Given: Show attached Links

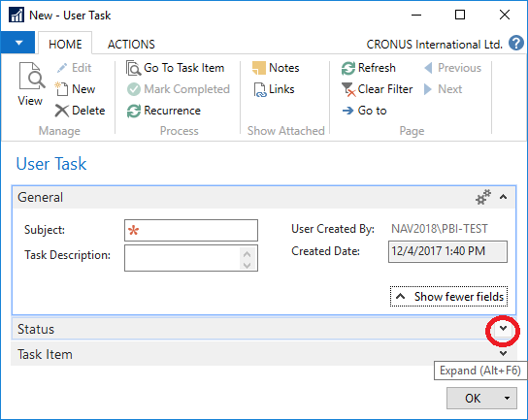Looking at the screenshot, I should (274, 89).
